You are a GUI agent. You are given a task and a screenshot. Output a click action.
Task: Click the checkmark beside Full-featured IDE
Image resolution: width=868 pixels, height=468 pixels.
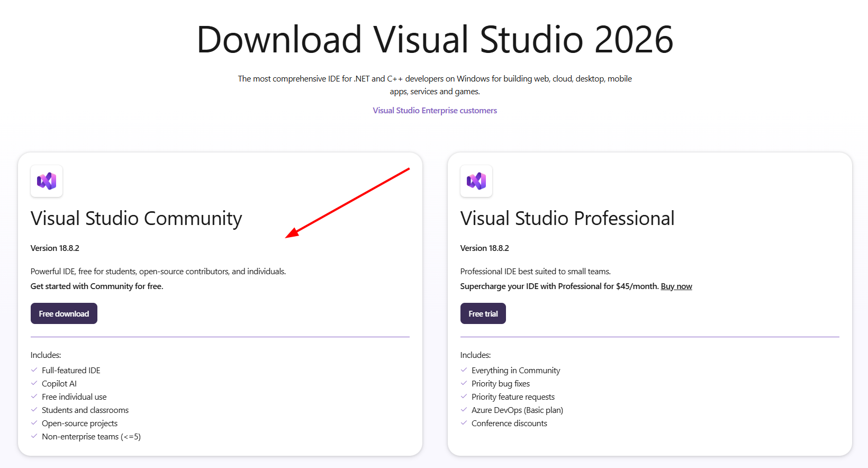34,370
